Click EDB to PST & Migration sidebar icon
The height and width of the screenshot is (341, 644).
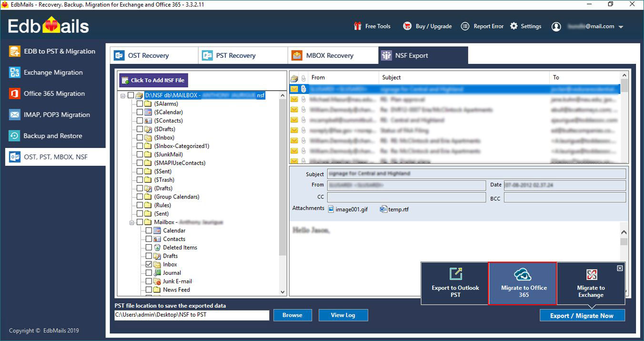click(15, 52)
